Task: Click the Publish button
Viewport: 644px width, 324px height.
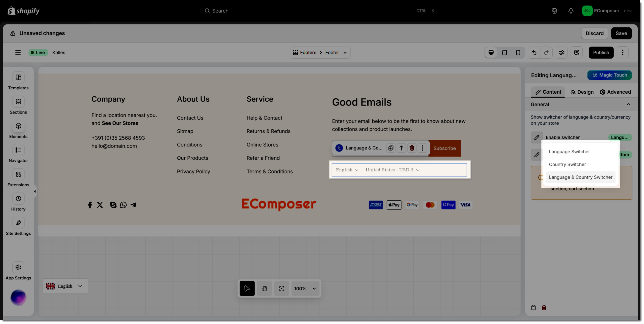Action: 601,53
